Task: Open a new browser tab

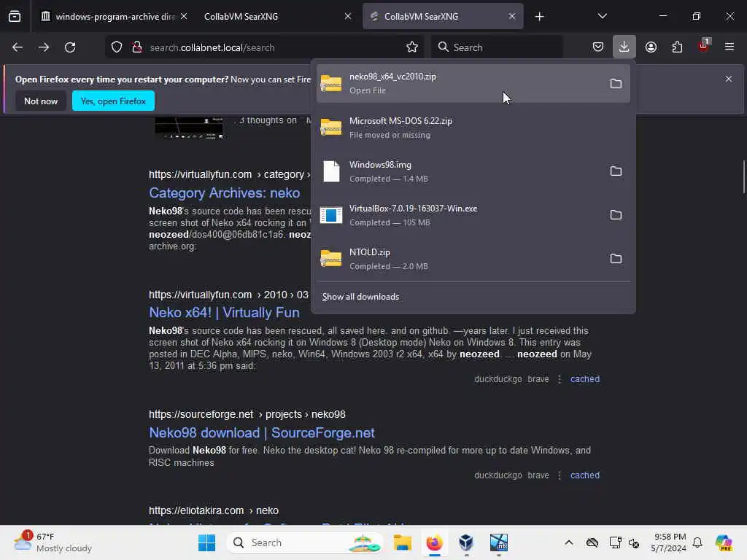Action: 539,17
